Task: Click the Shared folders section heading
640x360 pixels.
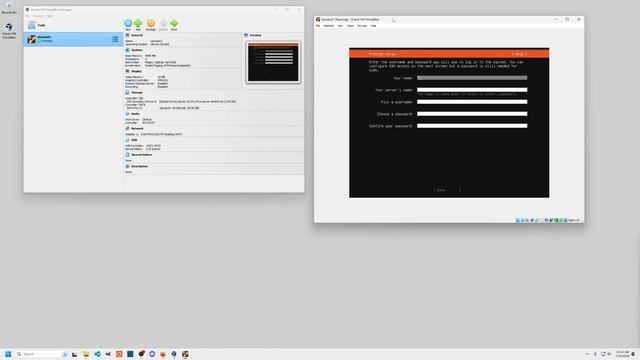Action: [142, 155]
